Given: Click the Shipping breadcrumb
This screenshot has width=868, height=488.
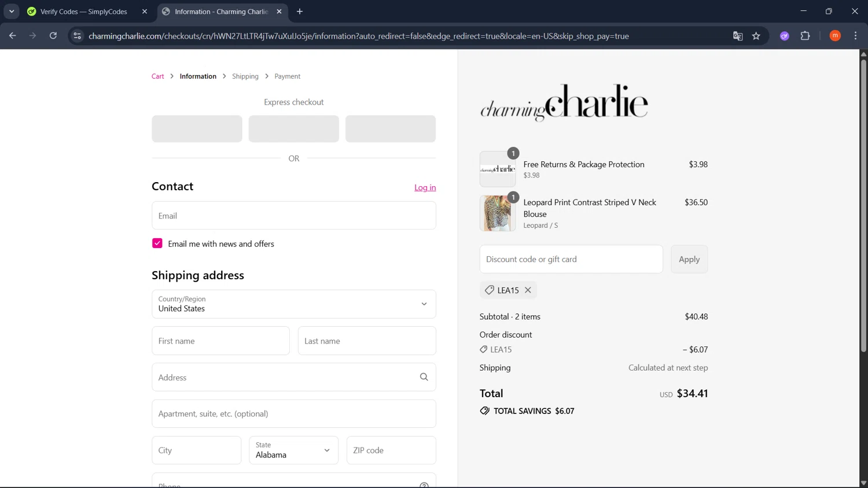Looking at the screenshot, I should 245,76.
